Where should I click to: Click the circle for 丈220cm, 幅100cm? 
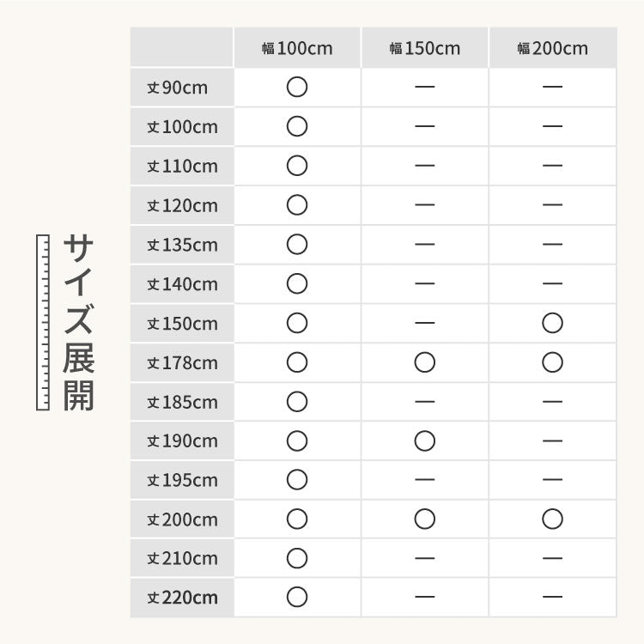coord(297,598)
